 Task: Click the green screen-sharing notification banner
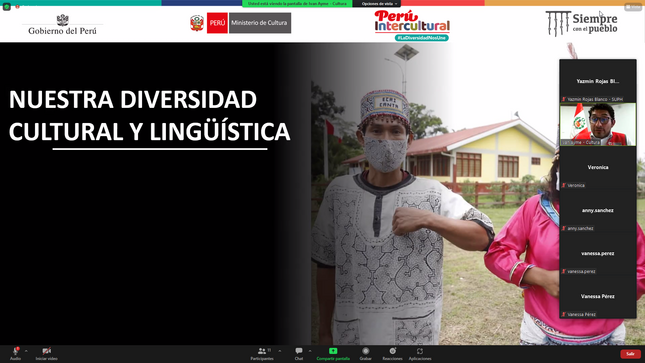point(297,4)
